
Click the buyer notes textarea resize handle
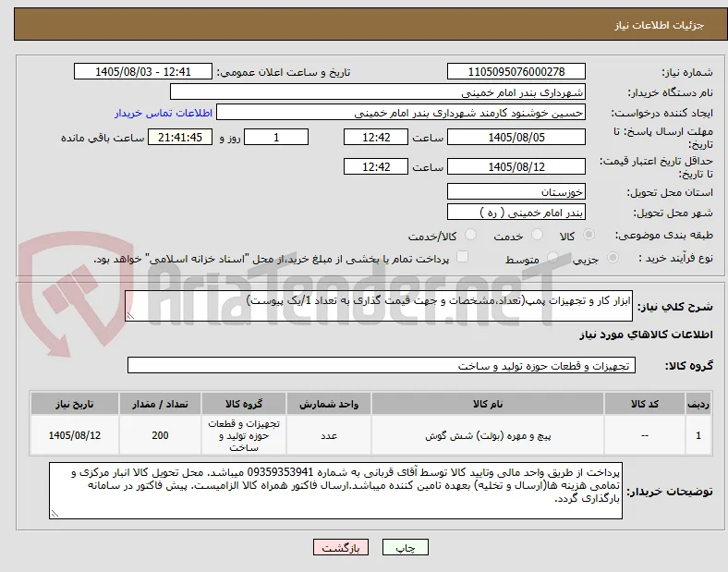click(55, 514)
